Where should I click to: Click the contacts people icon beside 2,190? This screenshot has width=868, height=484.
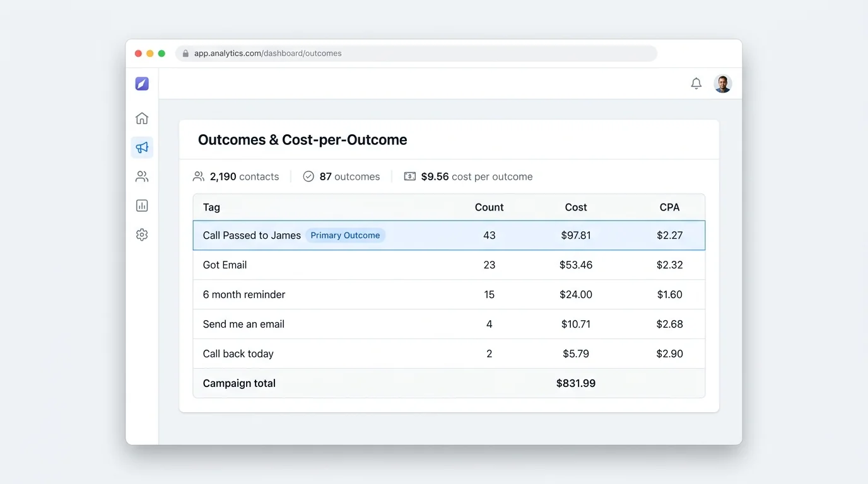coord(199,176)
